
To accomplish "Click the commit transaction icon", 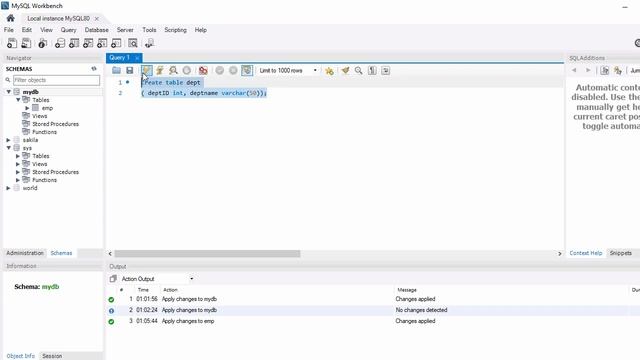I will pyautogui.click(x=220, y=71).
